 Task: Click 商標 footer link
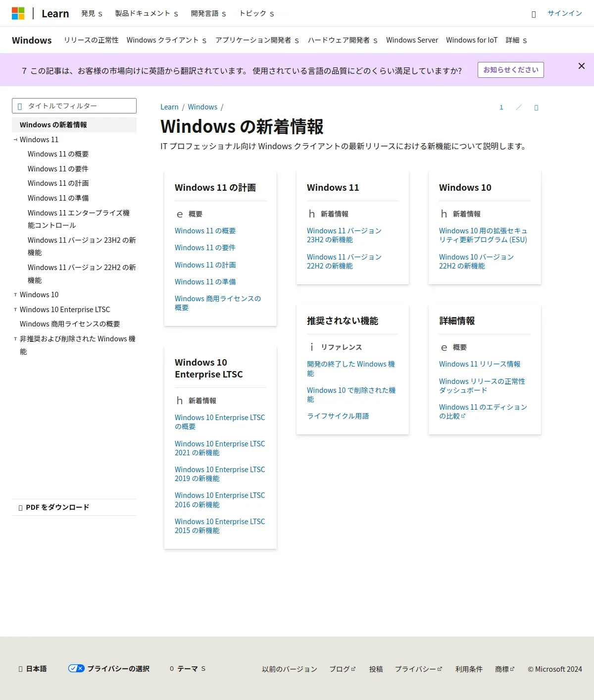tap(504, 669)
